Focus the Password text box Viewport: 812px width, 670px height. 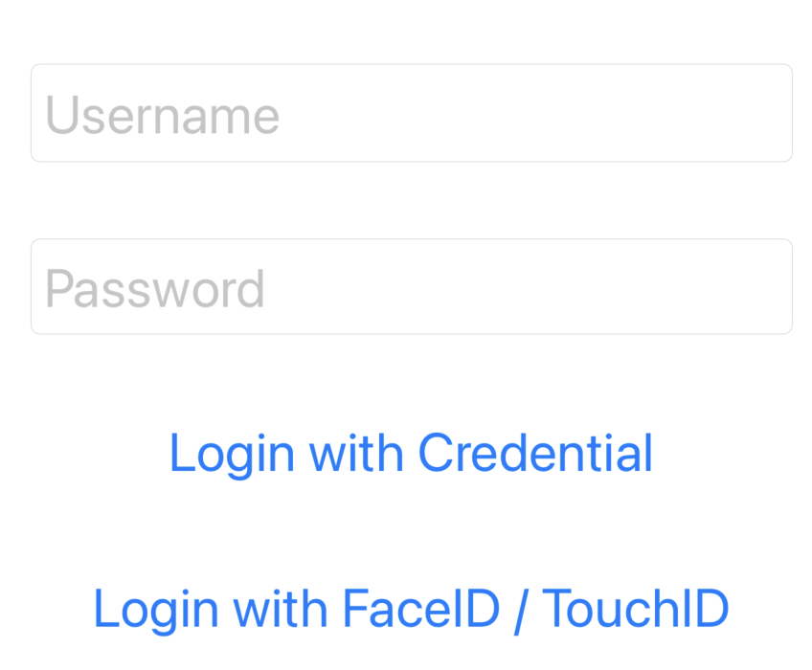click(x=412, y=286)
